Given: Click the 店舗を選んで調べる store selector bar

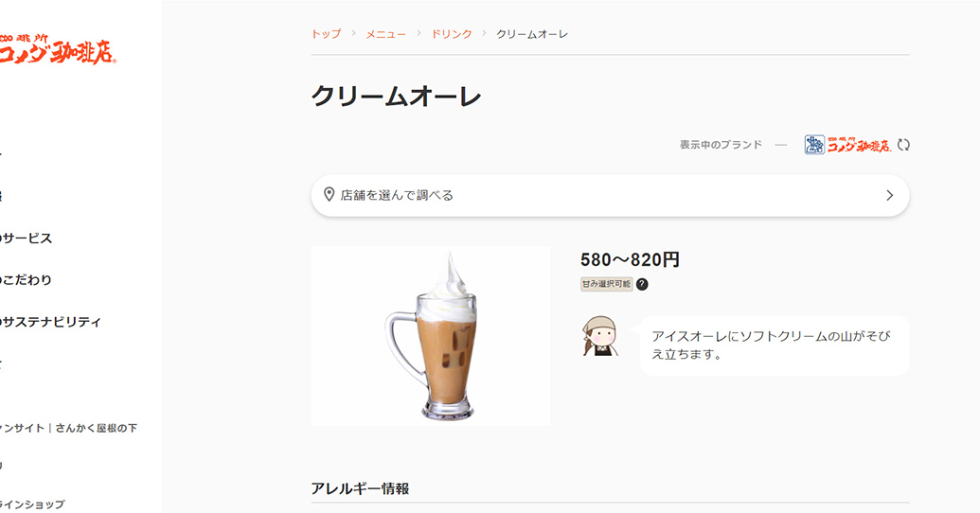Looking at the screenshot, I should pos(610,196).
